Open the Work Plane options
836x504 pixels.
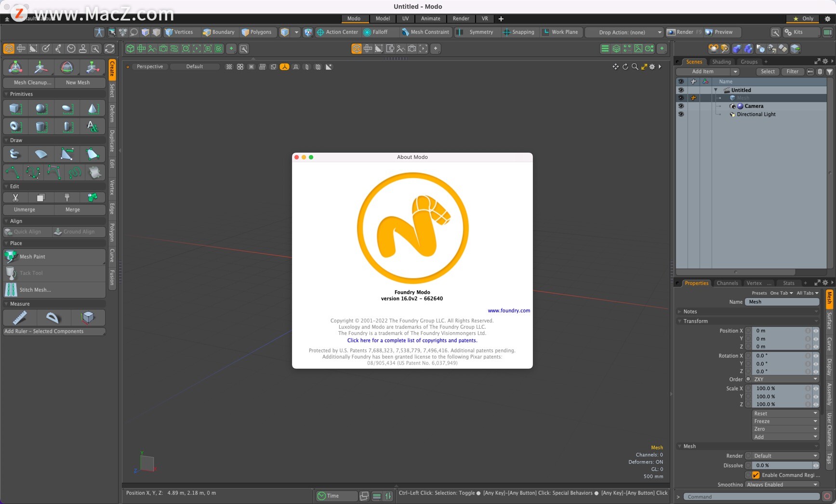pos(560,32)
